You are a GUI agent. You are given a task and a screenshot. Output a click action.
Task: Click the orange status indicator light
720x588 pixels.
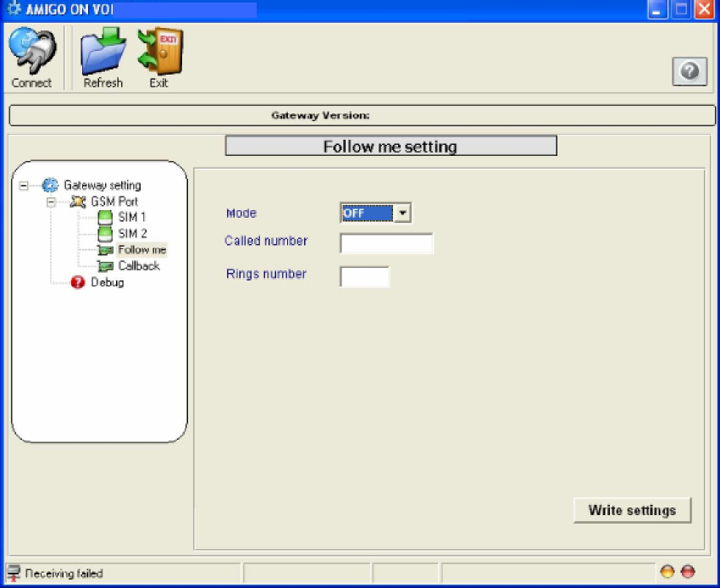click(667, 572)
